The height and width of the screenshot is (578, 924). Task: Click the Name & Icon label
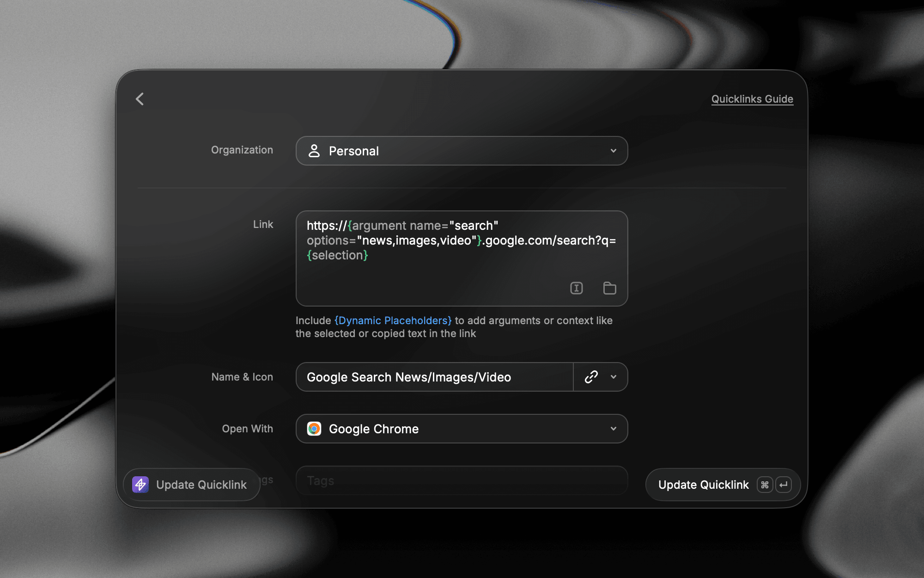point(242,377)
